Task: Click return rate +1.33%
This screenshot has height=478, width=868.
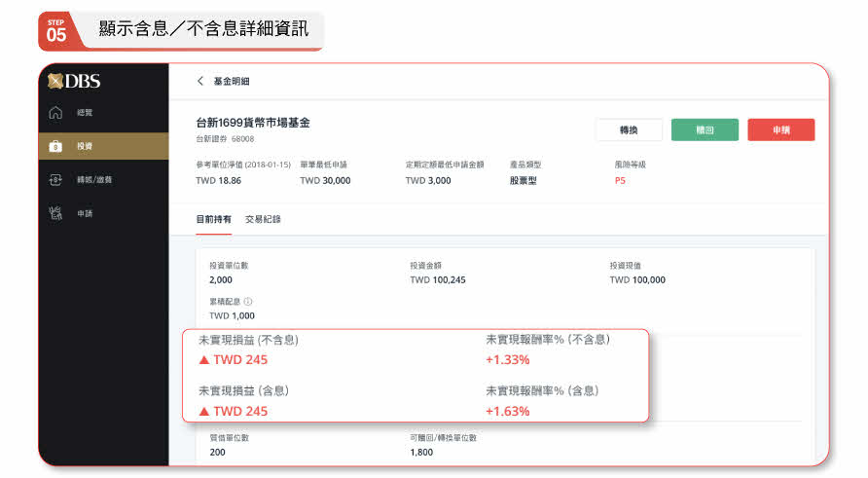Action: coord(508,359)
